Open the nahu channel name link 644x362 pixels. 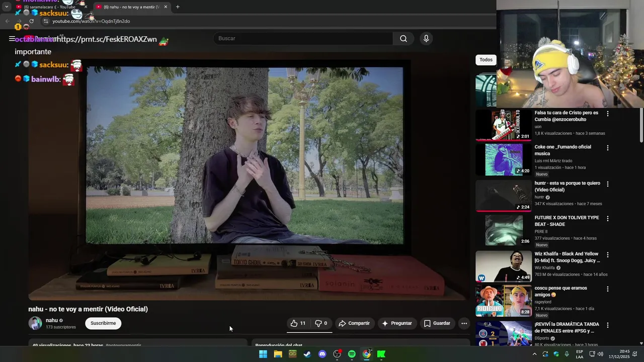coord(52,320)
